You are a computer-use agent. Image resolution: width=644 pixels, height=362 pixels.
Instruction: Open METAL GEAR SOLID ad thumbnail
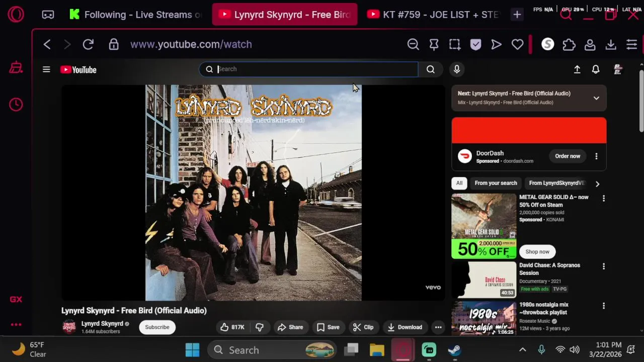[484, 226]
